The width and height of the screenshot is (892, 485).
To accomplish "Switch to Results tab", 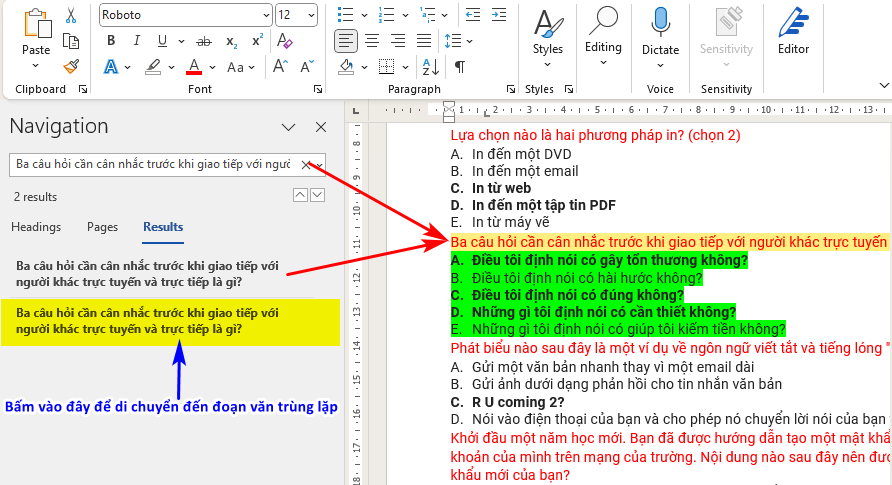I will pos(163,227).
